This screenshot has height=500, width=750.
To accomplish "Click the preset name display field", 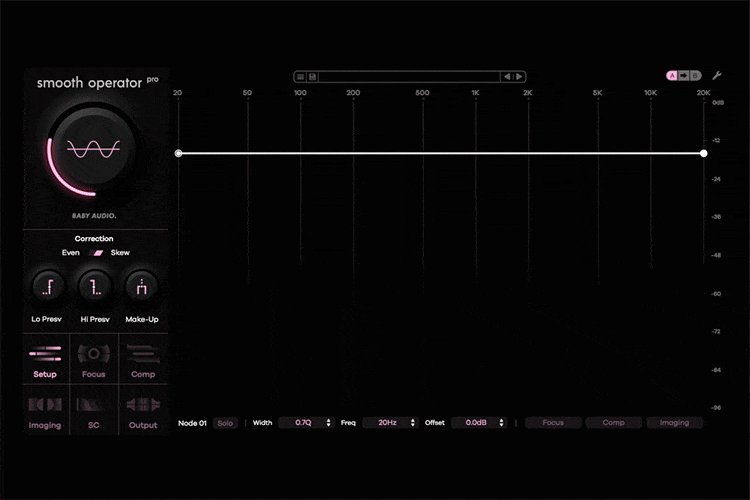I will (409, 77).
